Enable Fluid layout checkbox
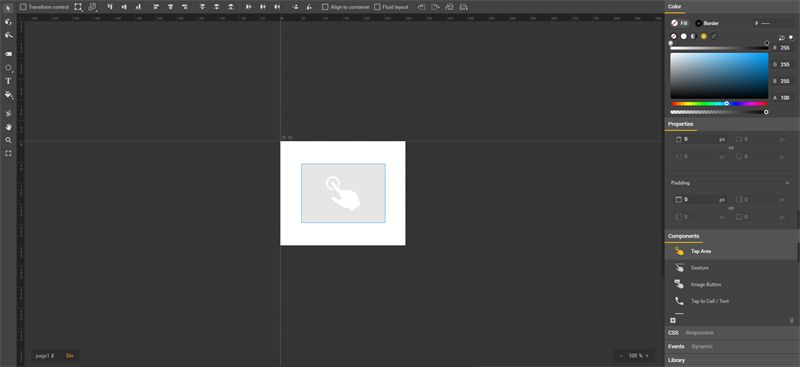Viewport: 800px width, 367px height. [x=377, y=7]
